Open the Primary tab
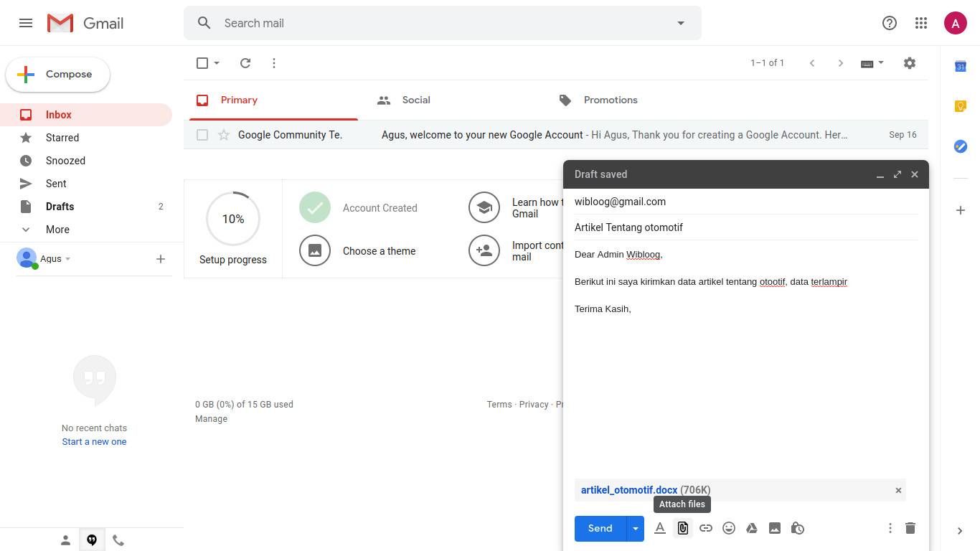This screenshot has width=980, height=551. pyautogui.click(x=273, y=100)
